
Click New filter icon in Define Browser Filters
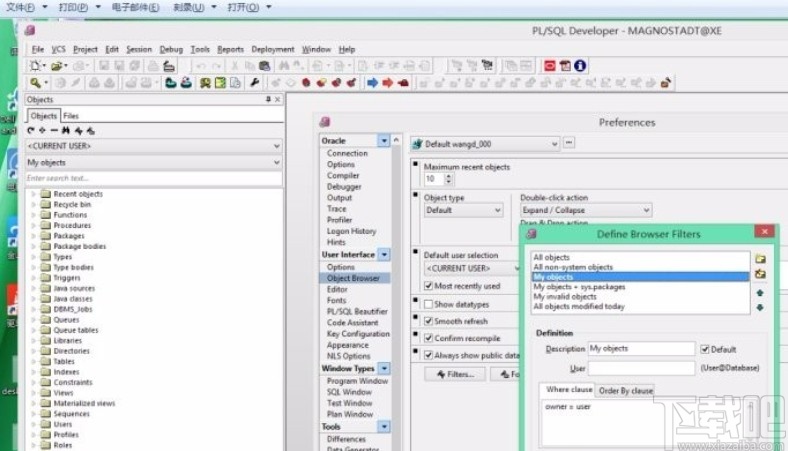[760, 259]
